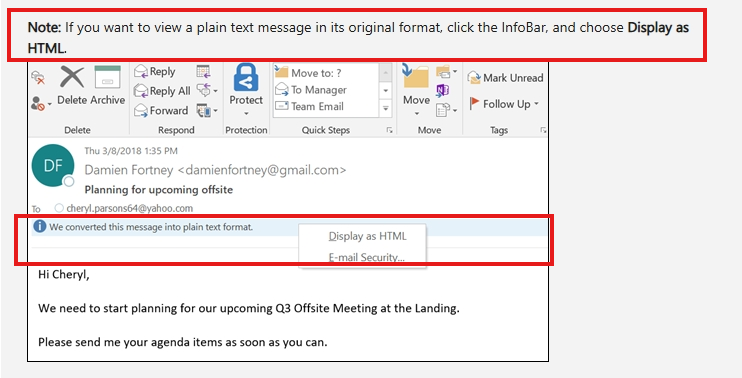Reply to Damien Fortney's email
Image resolution: width=742 pixels, height=378 pixels.
pos(155,71)
